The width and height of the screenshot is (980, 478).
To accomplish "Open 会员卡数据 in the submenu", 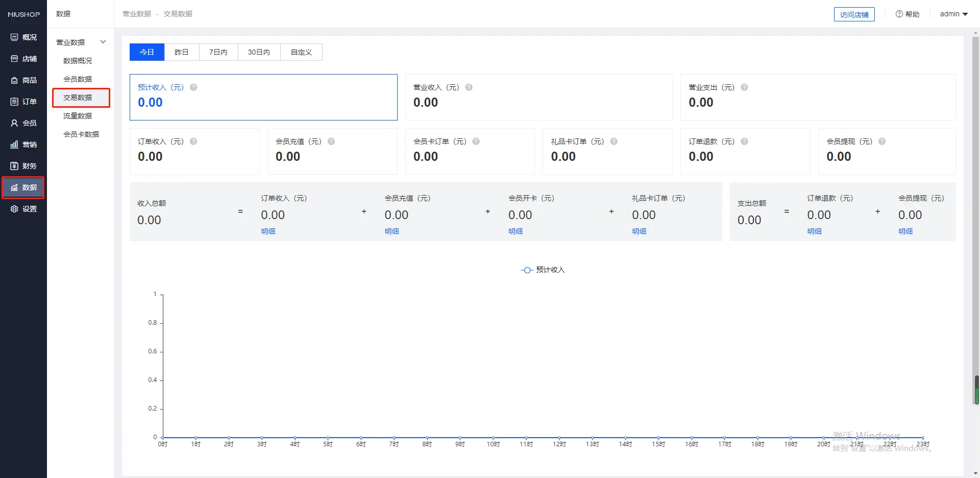I will coord(81,134).
